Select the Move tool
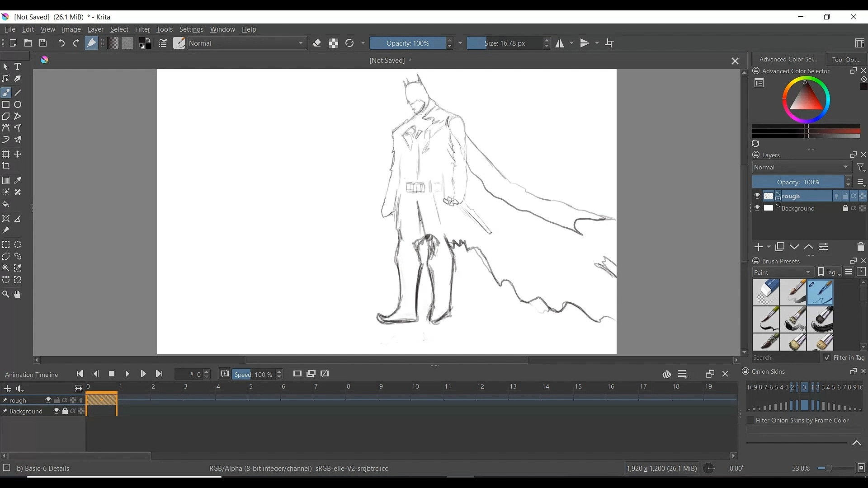Image resolution: width=868 pixels, height=488 pixels. coord(18,155)
